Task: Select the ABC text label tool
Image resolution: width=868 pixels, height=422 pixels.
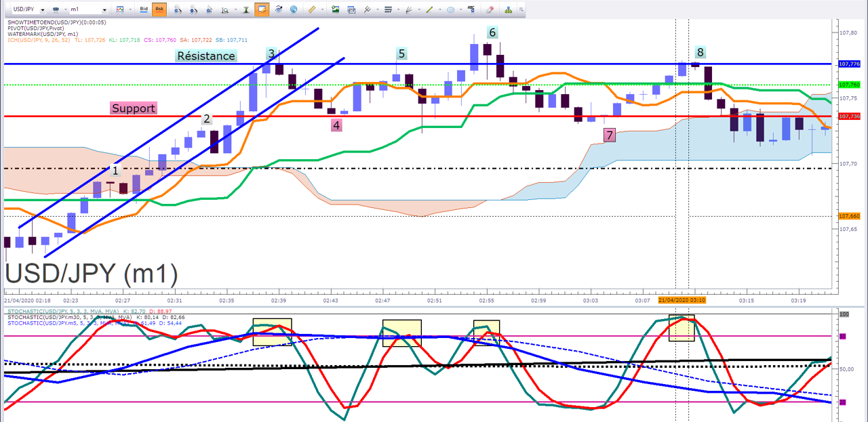Action: click(471, 9)
